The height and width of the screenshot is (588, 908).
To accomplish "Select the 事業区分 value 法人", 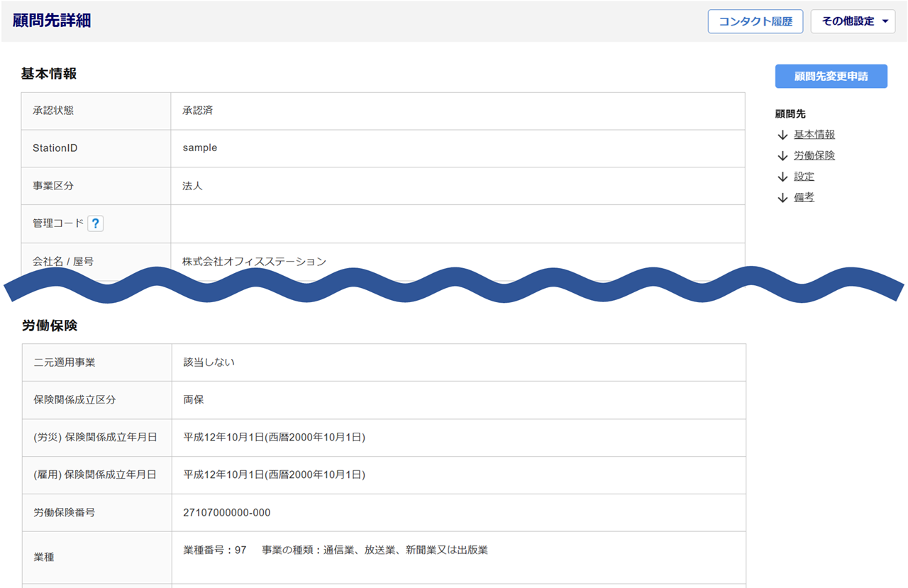I will [192, 186].
